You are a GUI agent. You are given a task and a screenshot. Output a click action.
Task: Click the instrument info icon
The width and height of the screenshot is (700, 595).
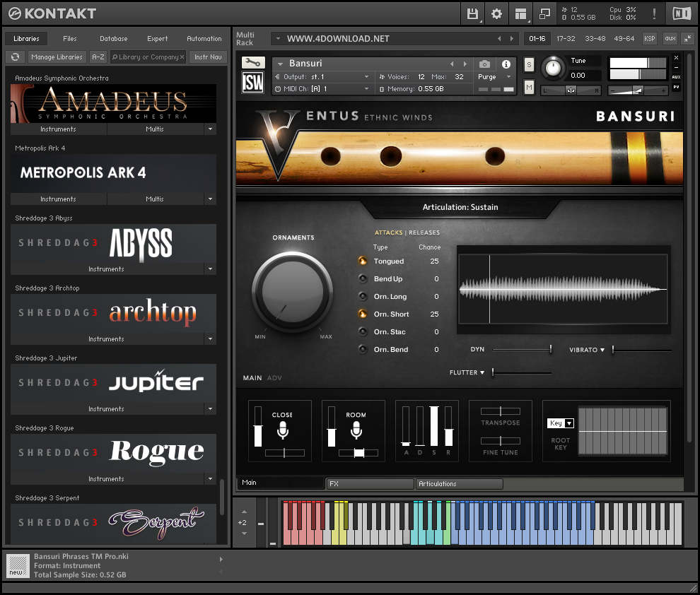(x=506, y=64)
